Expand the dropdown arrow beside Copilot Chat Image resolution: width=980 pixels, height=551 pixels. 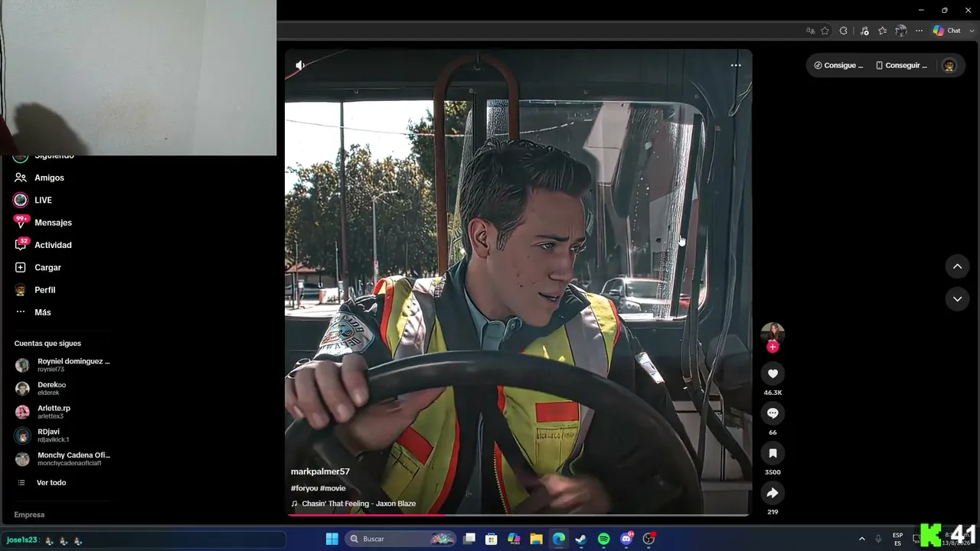tap(970, 31)
